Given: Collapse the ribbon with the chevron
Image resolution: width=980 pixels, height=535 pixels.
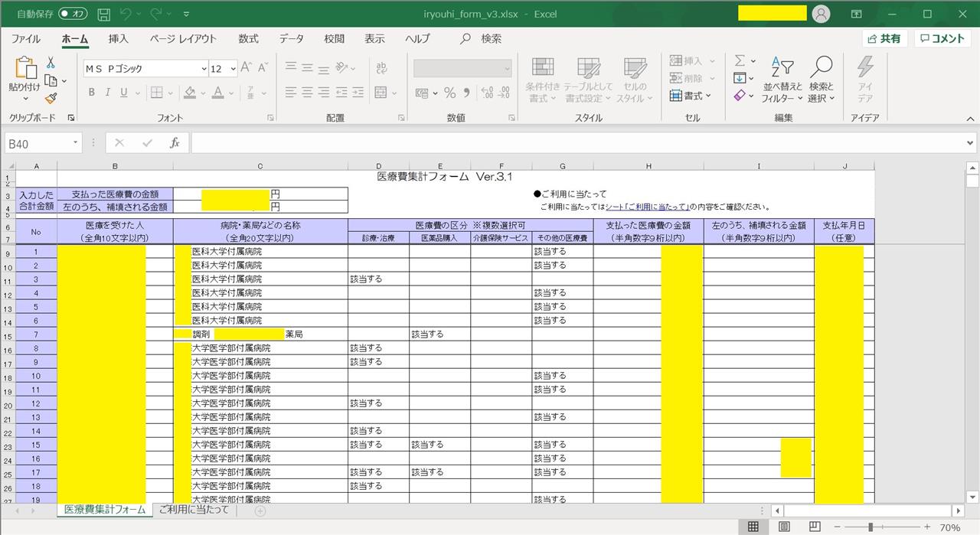Looking at the screenshot, I should click(x=969, y=118).
